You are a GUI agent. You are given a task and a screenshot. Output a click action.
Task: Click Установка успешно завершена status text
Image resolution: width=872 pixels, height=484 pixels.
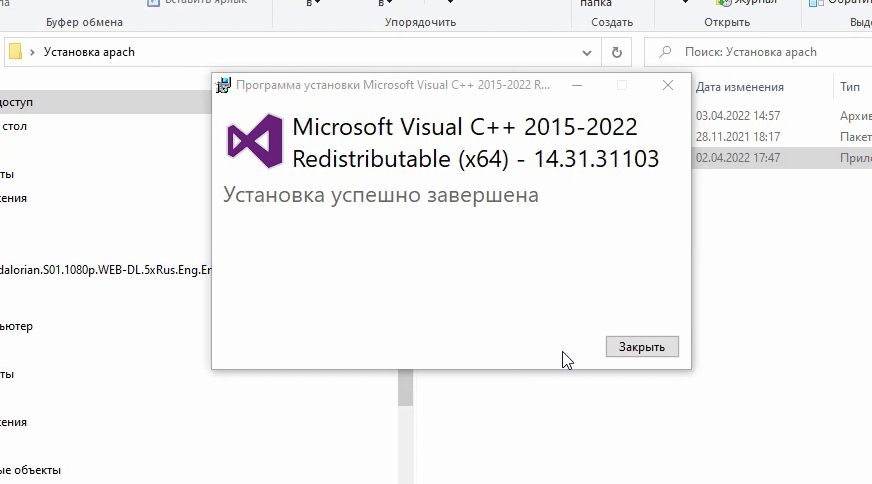(x=381, y=195)
